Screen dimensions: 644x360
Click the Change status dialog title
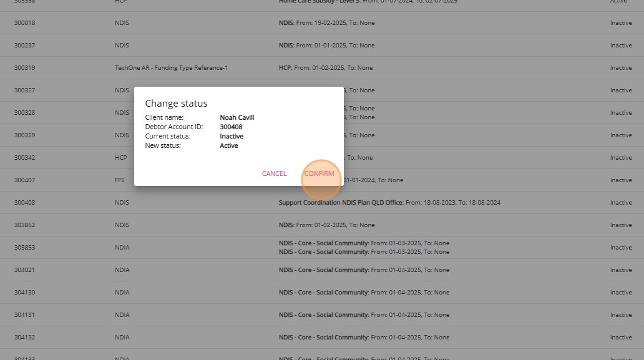click(x=176, y=104)
